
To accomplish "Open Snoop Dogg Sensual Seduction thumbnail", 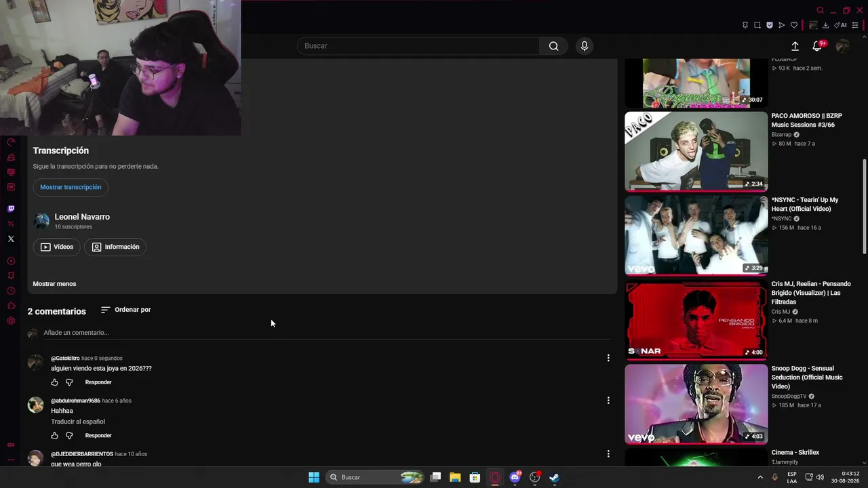I will pyautogui.click(x=696, y=404).
